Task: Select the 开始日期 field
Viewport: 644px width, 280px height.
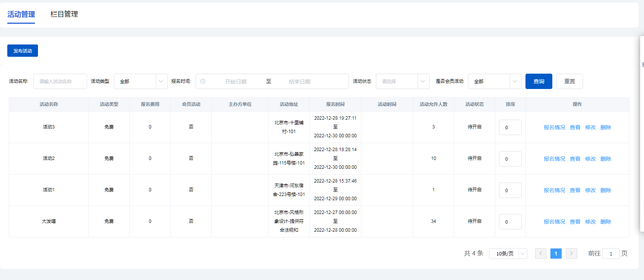Action: point(236,81)
